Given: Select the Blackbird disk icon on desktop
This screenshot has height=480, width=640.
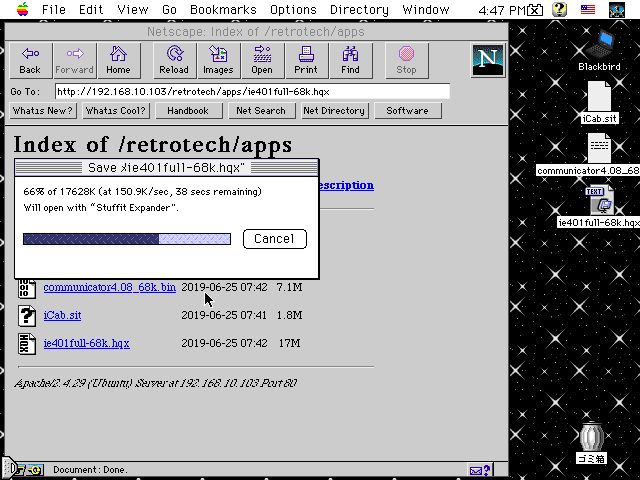Looking at the screenshot, I should (x=599, y=51).
